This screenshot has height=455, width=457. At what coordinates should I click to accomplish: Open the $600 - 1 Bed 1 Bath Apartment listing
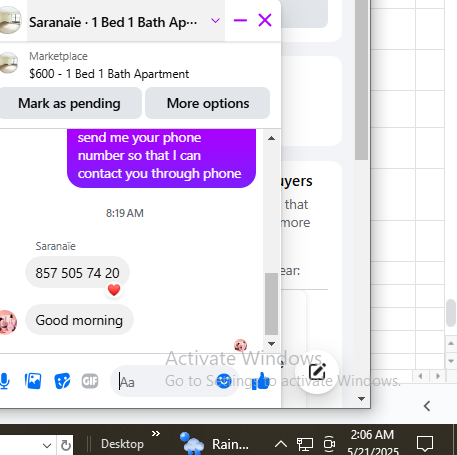109,74
